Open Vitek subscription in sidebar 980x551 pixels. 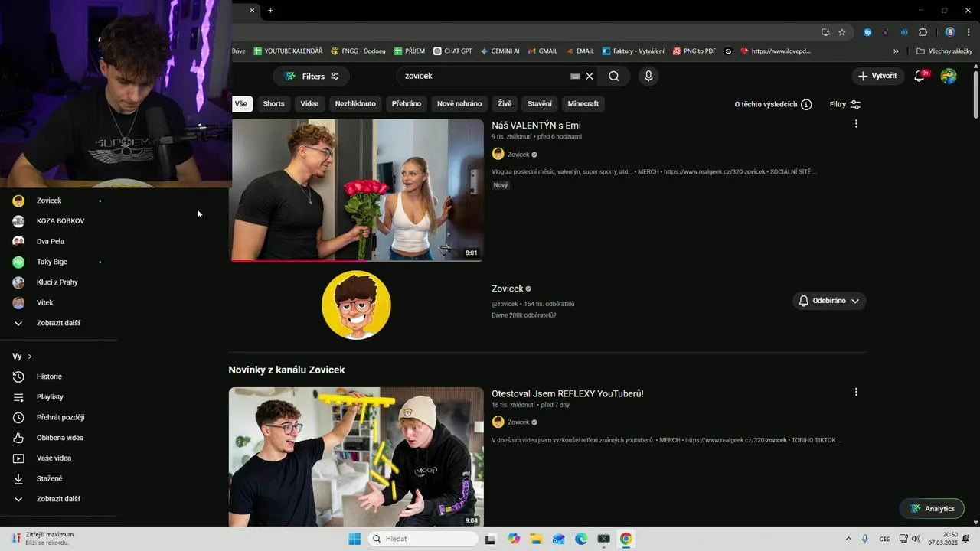tap(59, 302)
